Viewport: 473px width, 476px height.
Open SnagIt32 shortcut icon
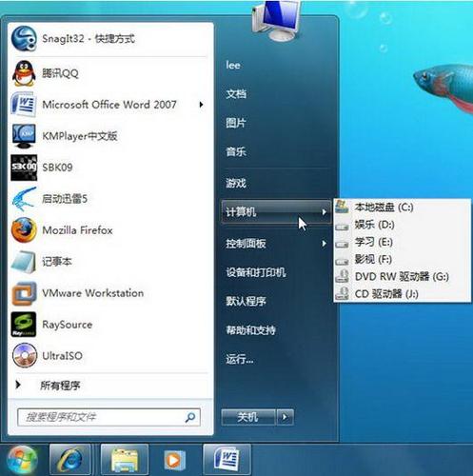(x=24, y=38)
